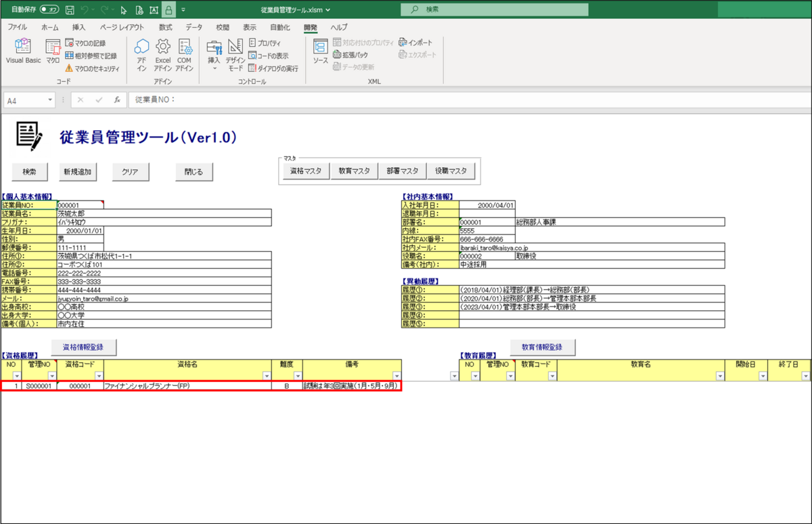Open the Name Box dropdown arrow
This screenshot has height=524, width=812.
[x=51, y=100]
